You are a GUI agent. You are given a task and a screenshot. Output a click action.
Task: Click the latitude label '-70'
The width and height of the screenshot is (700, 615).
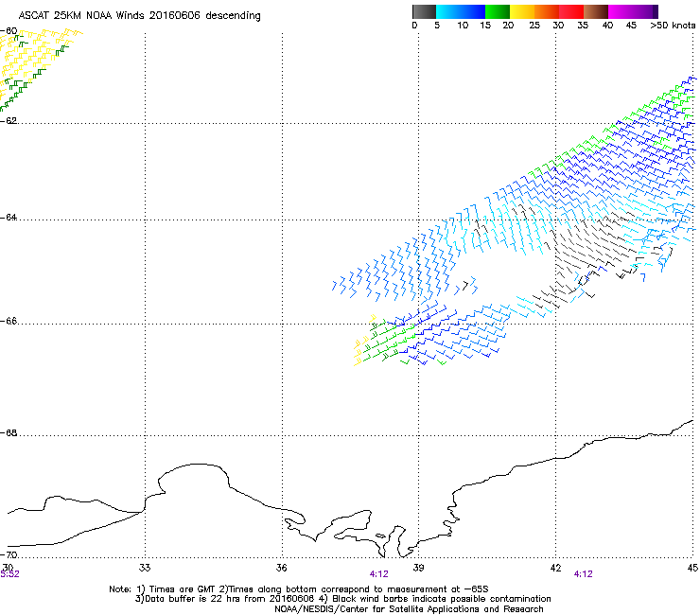point(9,554)
